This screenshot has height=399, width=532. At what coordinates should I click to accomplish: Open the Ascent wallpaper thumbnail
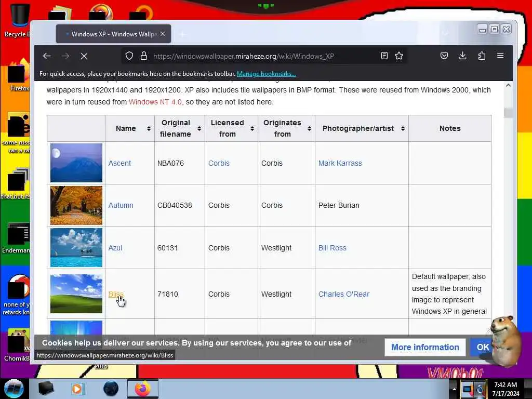tap(76, 163)
